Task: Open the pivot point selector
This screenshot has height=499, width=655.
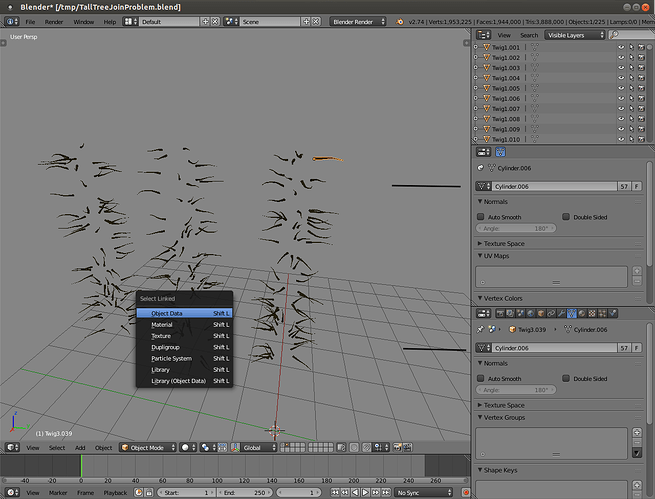Action: [208, 447]
